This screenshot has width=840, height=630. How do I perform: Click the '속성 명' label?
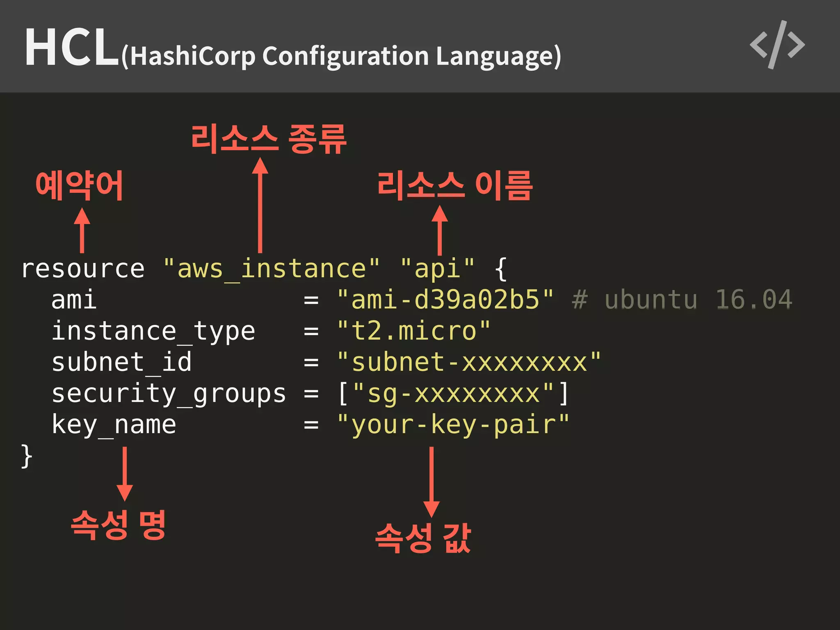pos(119,525)
